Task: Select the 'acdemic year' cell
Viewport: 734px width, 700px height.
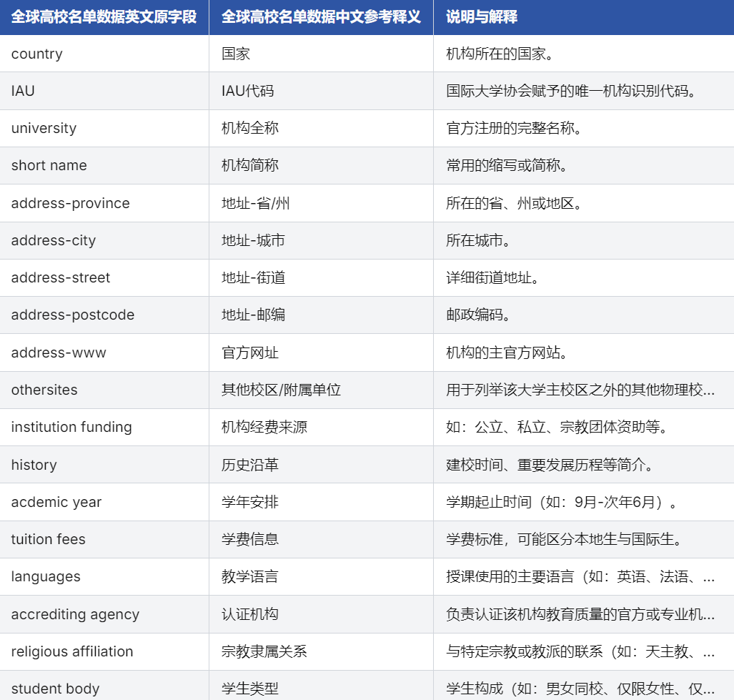Action: 104,502
